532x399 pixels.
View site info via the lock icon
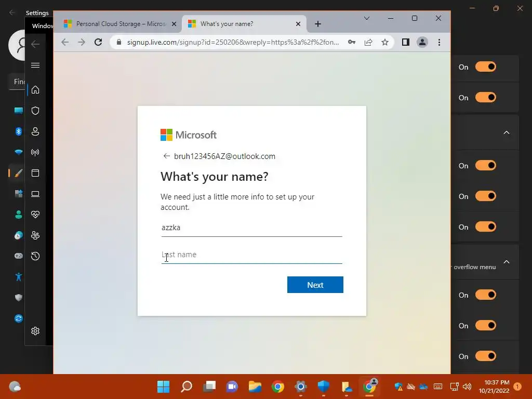(x=119, y=42)
